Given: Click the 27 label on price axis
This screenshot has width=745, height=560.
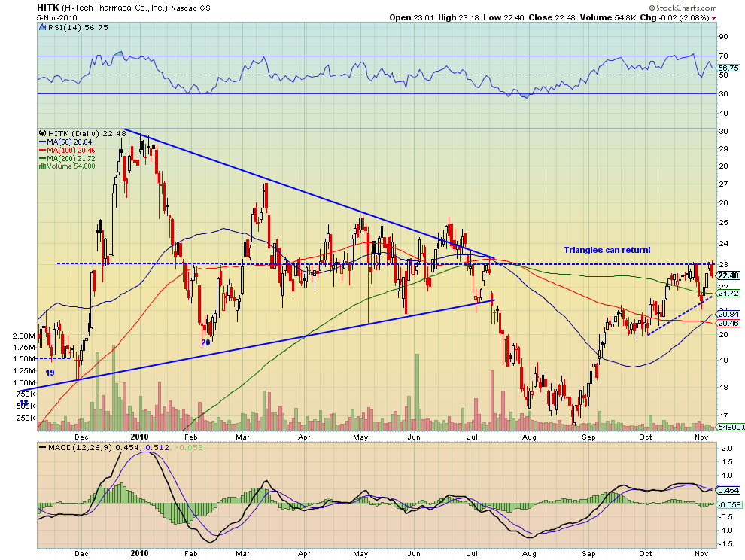Looking at the screenshot, I should 724,184.
